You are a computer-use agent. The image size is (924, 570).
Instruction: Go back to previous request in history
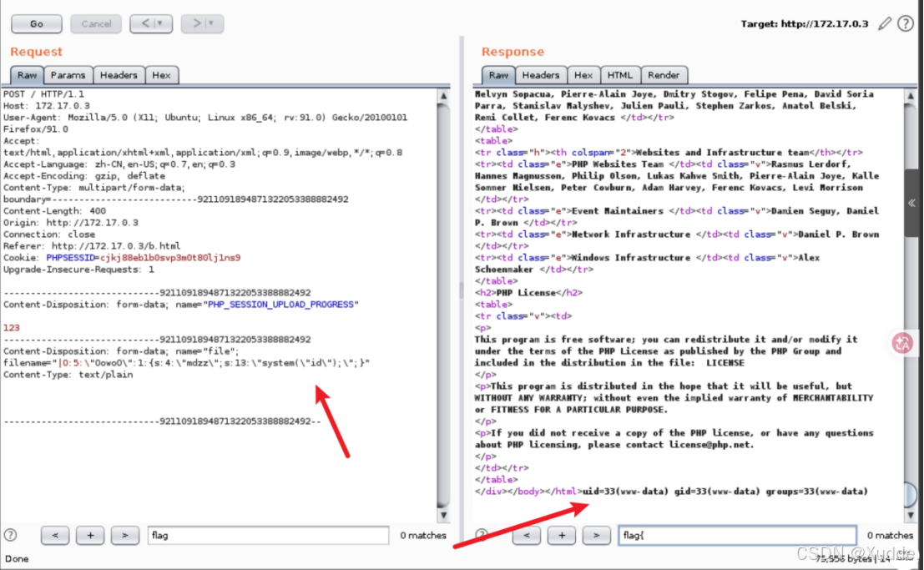pyautogui.click(x=145, y=23)
